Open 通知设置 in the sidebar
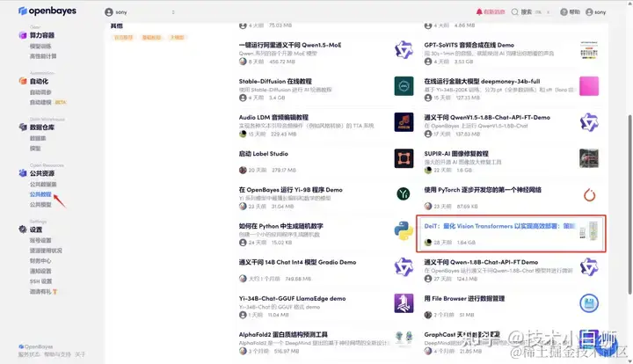The image size is (633, 364). tap(40, 271)
